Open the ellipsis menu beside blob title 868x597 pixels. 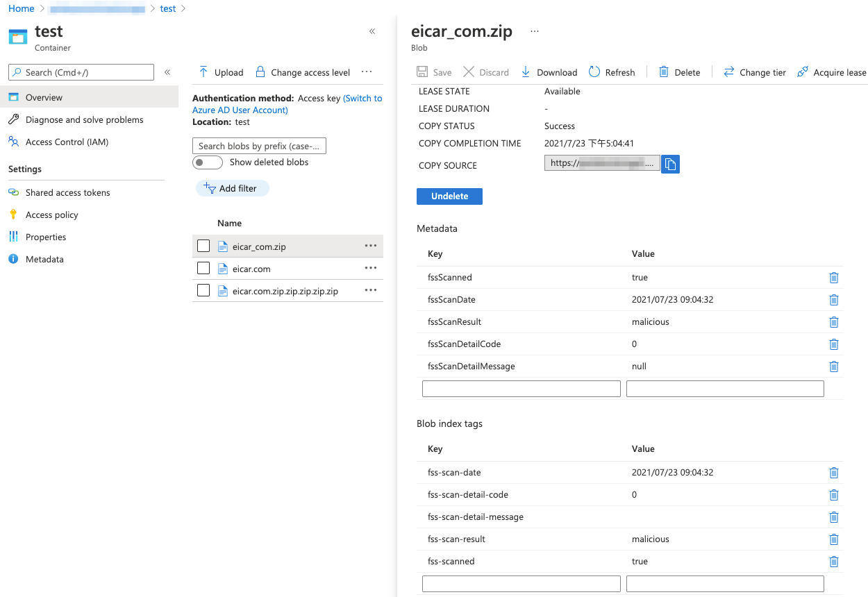tap(535, 31)
